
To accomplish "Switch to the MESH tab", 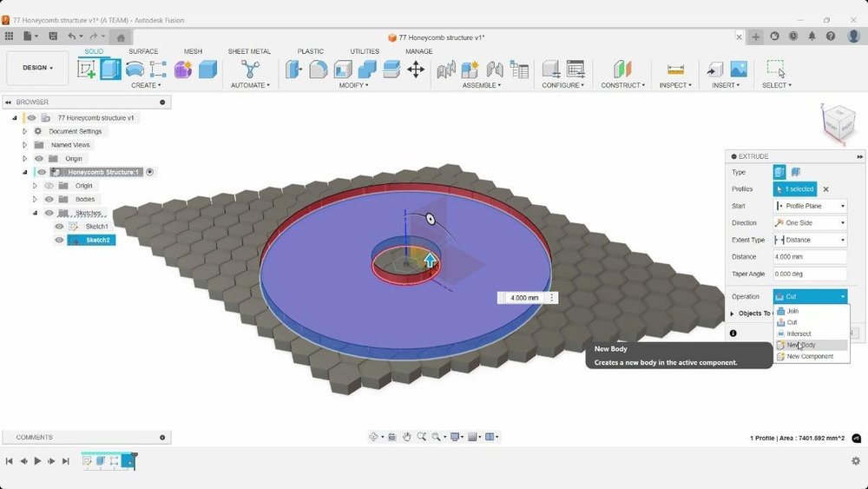I will [x=193, y=51].
